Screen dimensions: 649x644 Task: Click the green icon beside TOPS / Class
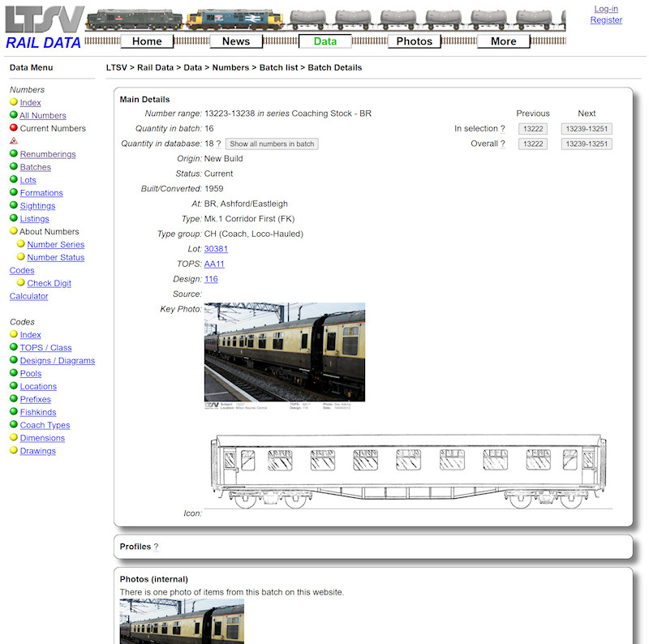pos(13,347)
